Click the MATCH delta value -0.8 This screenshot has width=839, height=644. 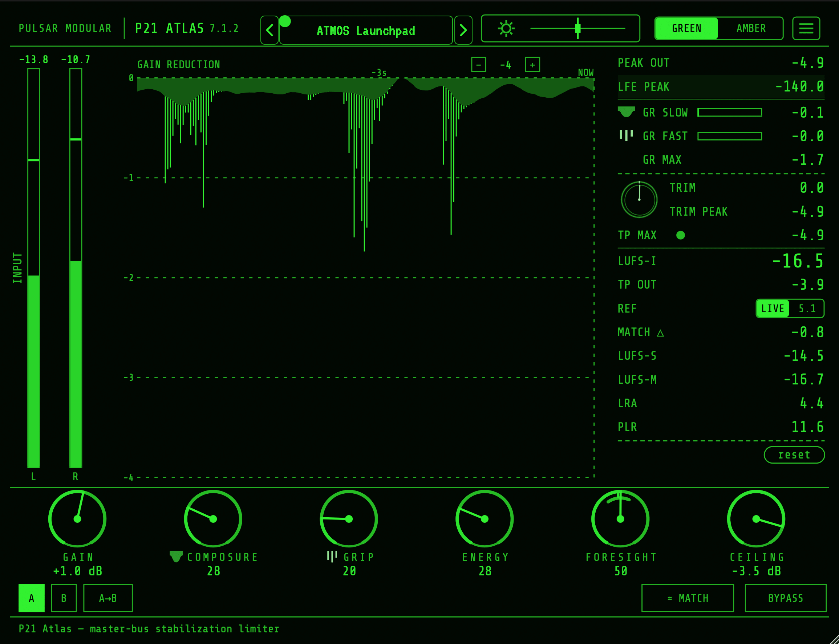coord(808,332)
